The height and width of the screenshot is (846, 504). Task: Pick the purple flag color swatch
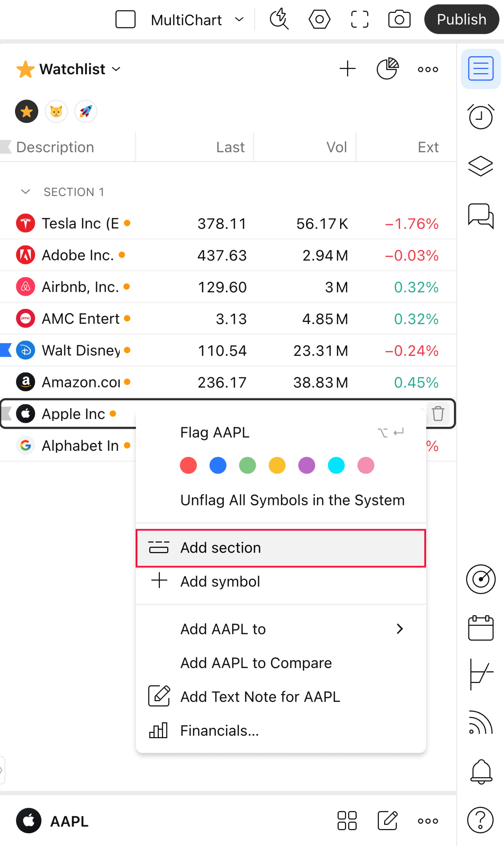pyautogui.click(x=306, y=465)
